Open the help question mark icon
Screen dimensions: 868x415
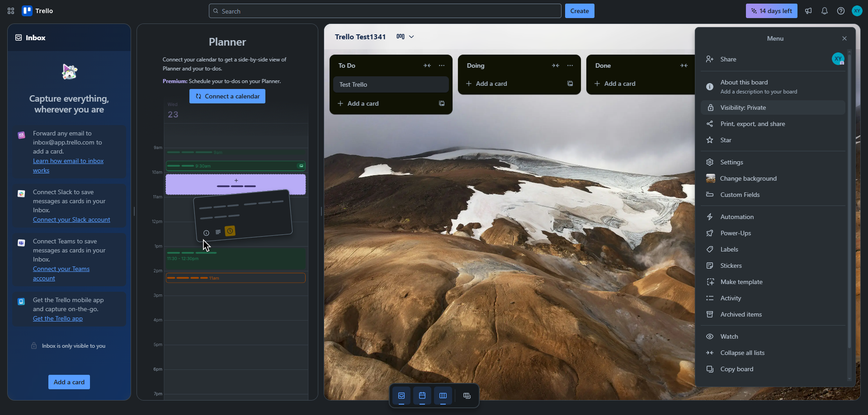coord(841,11)
